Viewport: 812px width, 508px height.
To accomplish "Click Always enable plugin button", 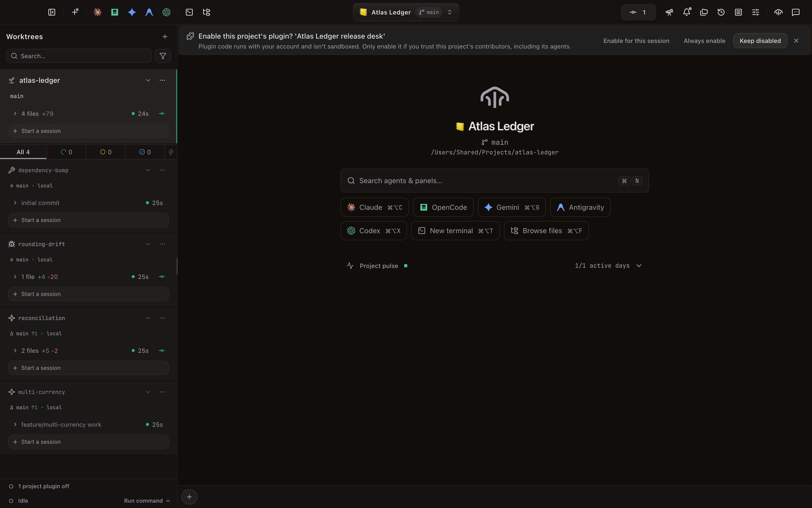I will 704,41.
